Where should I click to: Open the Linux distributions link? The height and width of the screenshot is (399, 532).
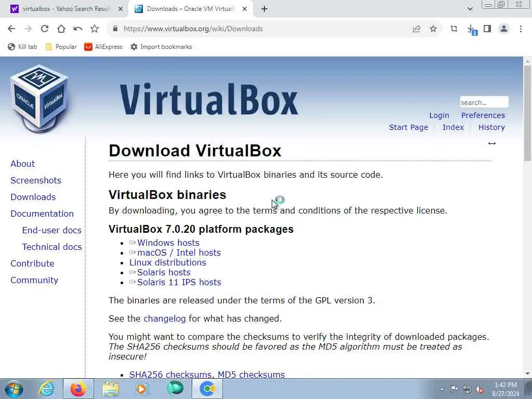(168, 262)
